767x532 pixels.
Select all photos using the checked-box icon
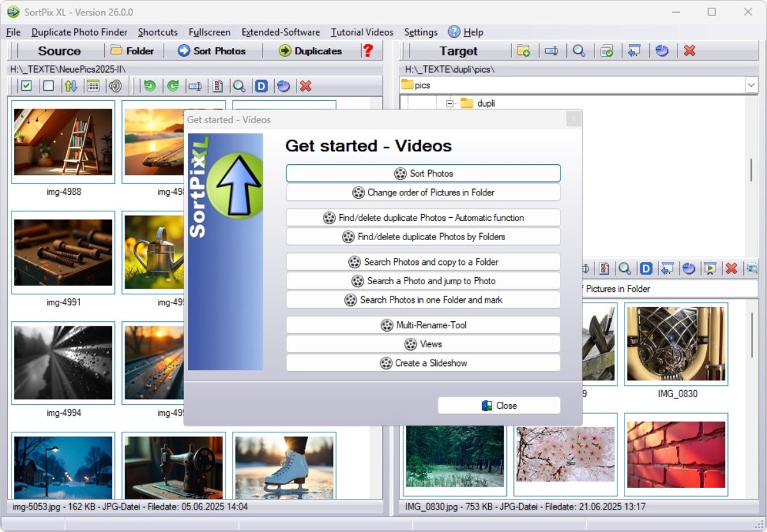click(x=26, y=86)
